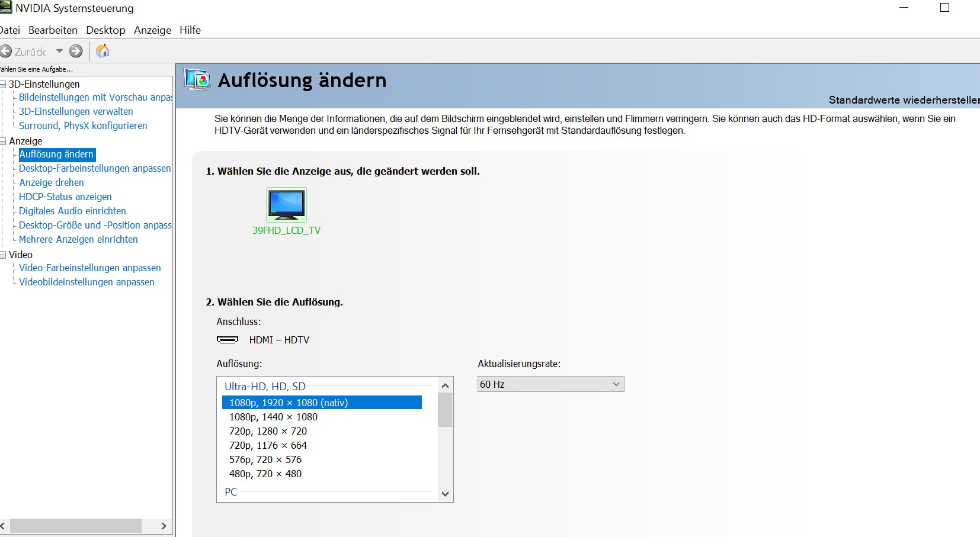The height and width of the screenshot is (537, 980).
Task: Click the NVIDIA app icon in title bar
Action: click(5, 7)
